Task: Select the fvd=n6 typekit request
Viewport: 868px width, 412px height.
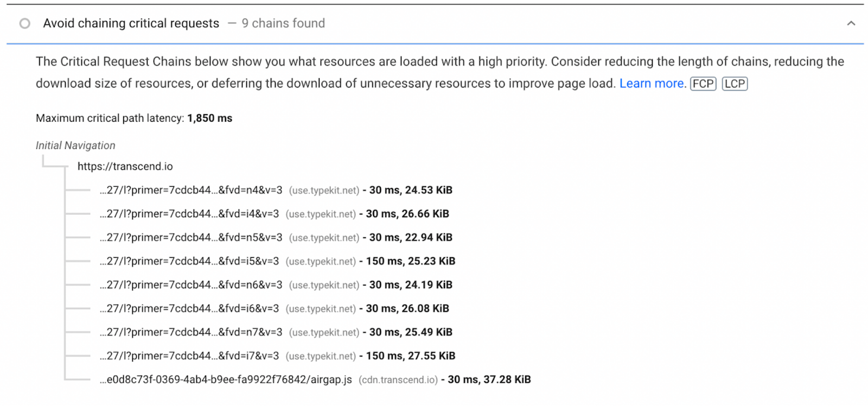Action: point(191,285)
